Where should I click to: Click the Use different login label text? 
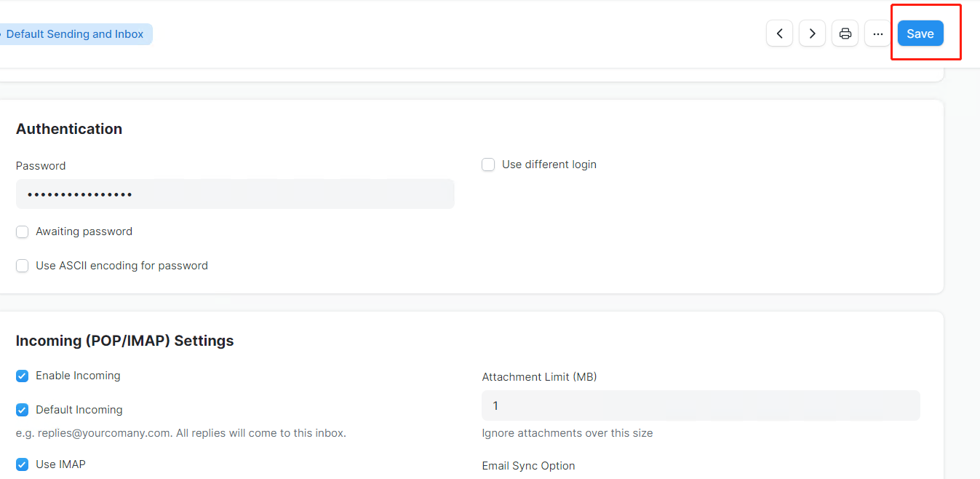pos(549,165)
